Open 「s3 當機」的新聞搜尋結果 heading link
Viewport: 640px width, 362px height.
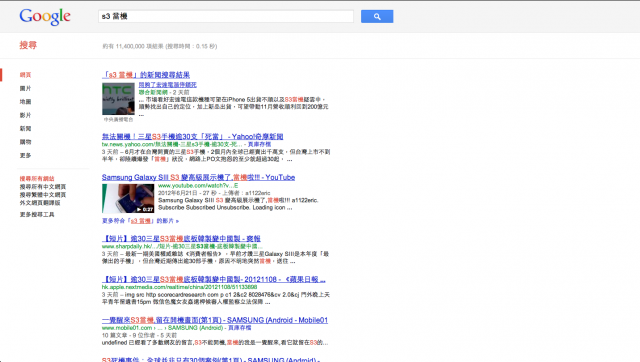click(146, 75)
